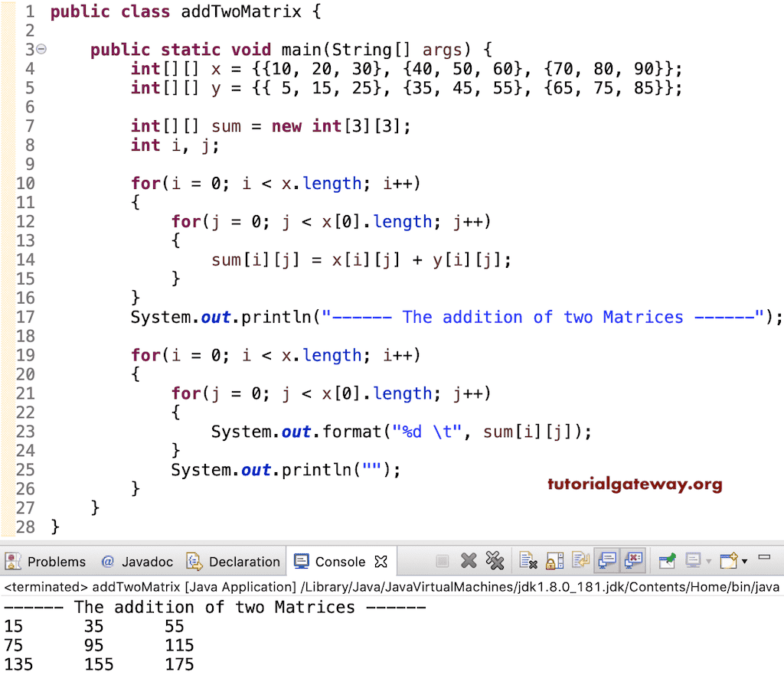This screenshot has height=675, width=784.
Task: Remove all terminated launches
Action: tap(495, 559)
